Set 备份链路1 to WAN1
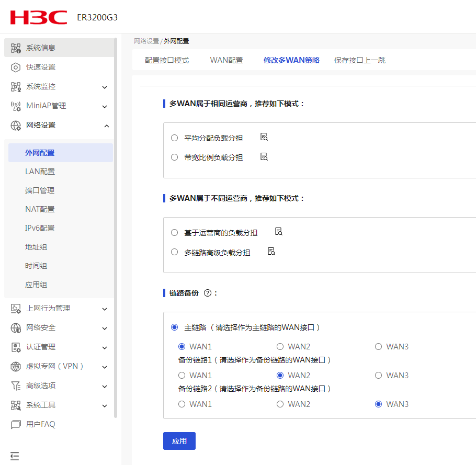Image resolution: width=476 pixels, height=465 pixels. point(182,375)
